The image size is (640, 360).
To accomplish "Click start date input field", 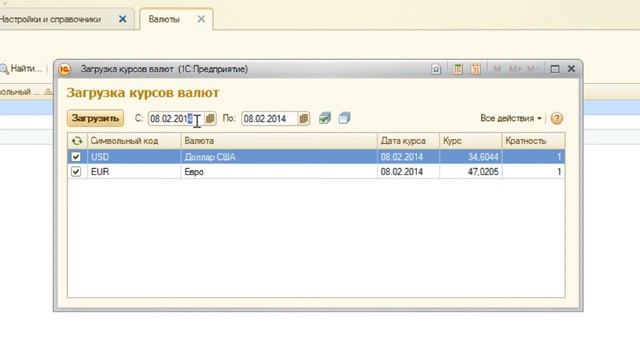I will click(x=176, y=119).
